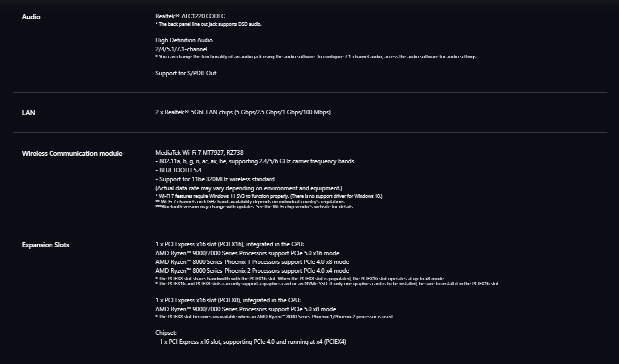
Task: Click the PCIEX16 slot description line
Action: point(229,244)
